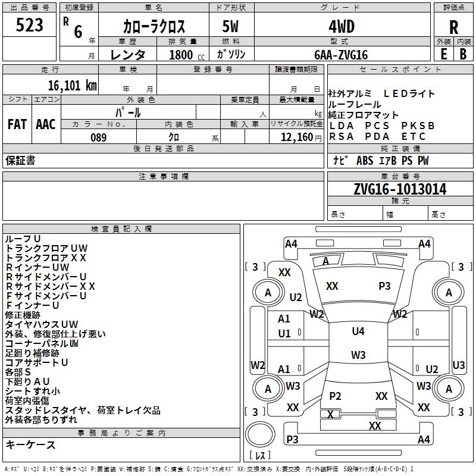The width and height of the screenshot is (476, 476).
Task: Select the inspector note FサイドメンバーU
Action: pyautogui.click(x=46, y=296)
